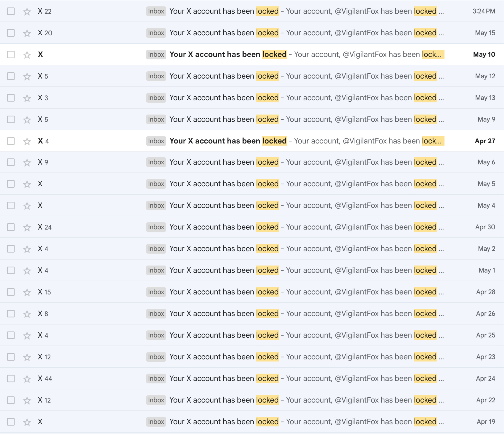Click the Inbox label on the Apr 27 email
Screen dimensions: 504x434
click(156, 141)
